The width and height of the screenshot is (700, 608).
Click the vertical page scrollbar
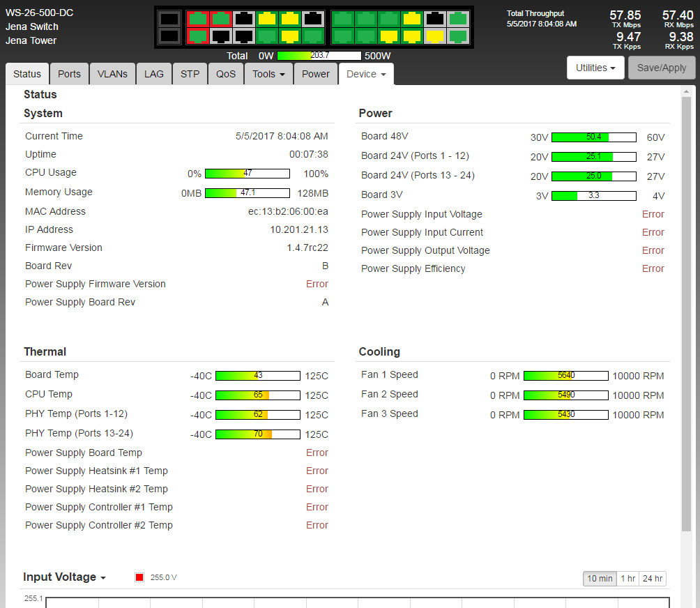687,314
